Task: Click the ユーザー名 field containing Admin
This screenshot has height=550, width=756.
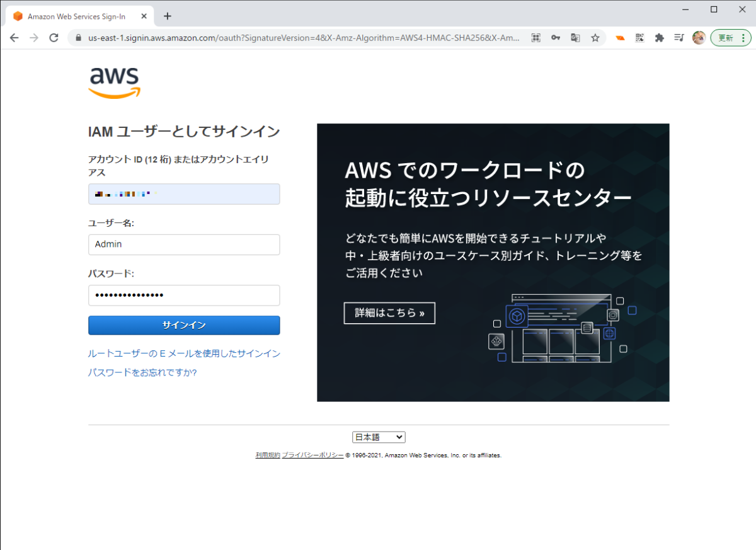Action: pos(184,244)
